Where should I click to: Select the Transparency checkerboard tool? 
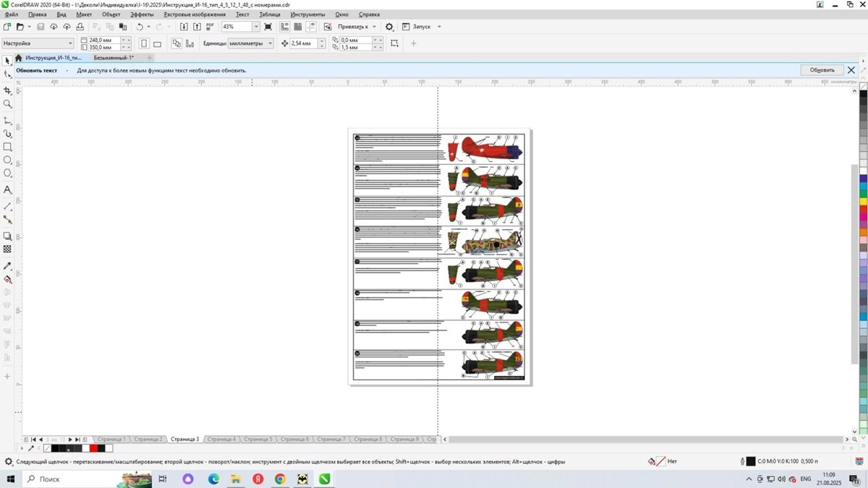coord(7,249)
